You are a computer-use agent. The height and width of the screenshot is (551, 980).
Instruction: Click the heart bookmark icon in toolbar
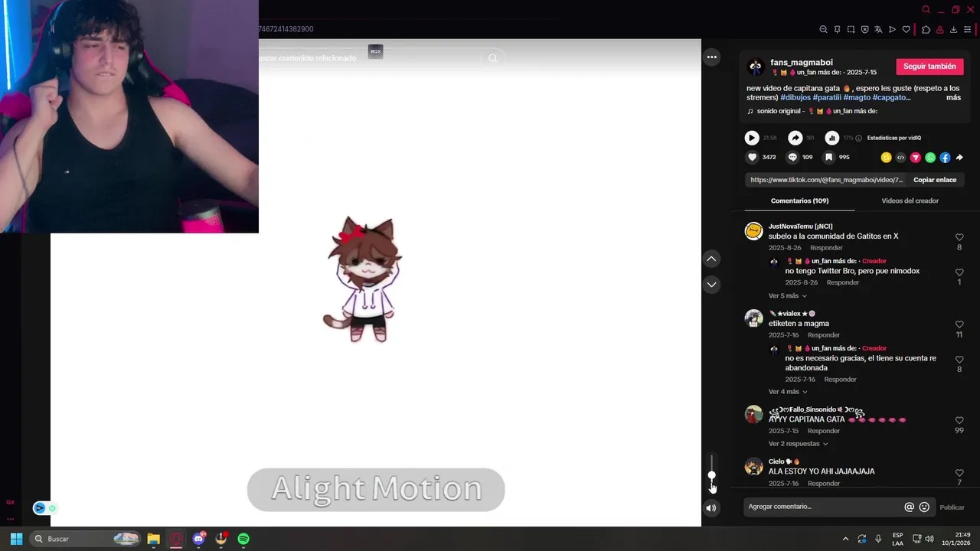[906, 30]
